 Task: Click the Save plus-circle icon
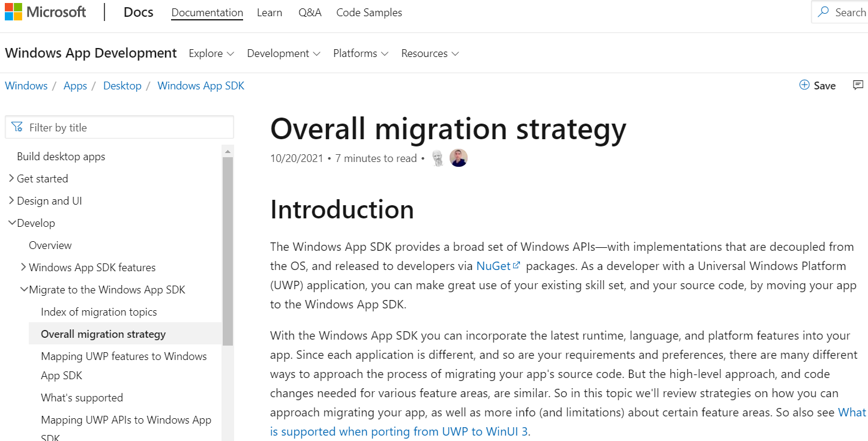click(804, 85)
